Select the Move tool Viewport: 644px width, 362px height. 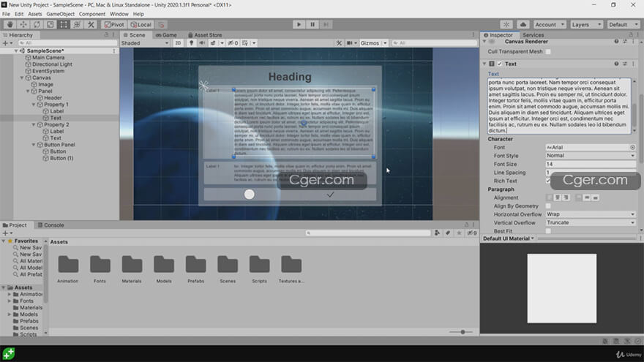[23, 24]
